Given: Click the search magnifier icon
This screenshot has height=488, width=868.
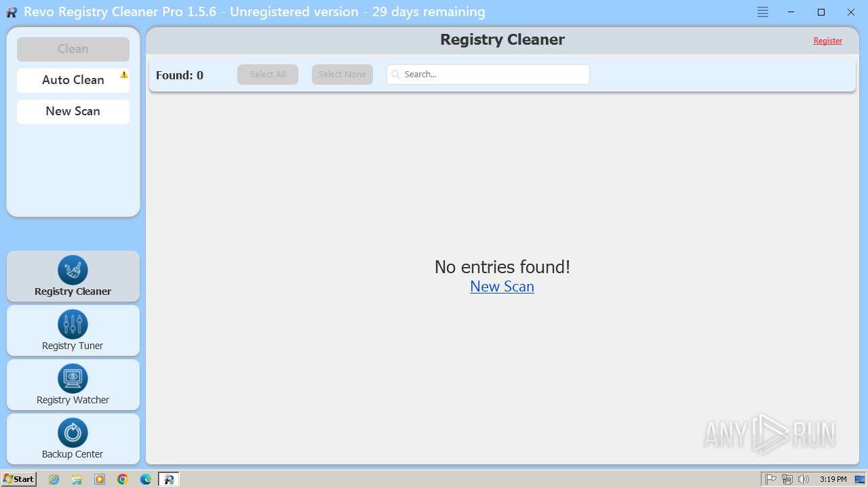Looking at the screenshot, I should coord(396,75).
